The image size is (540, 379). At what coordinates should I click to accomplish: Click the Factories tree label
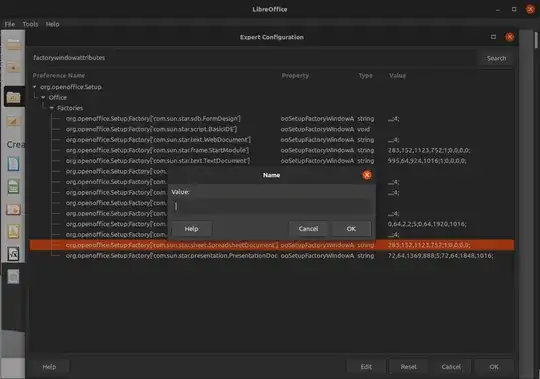[x=70, y=108]
